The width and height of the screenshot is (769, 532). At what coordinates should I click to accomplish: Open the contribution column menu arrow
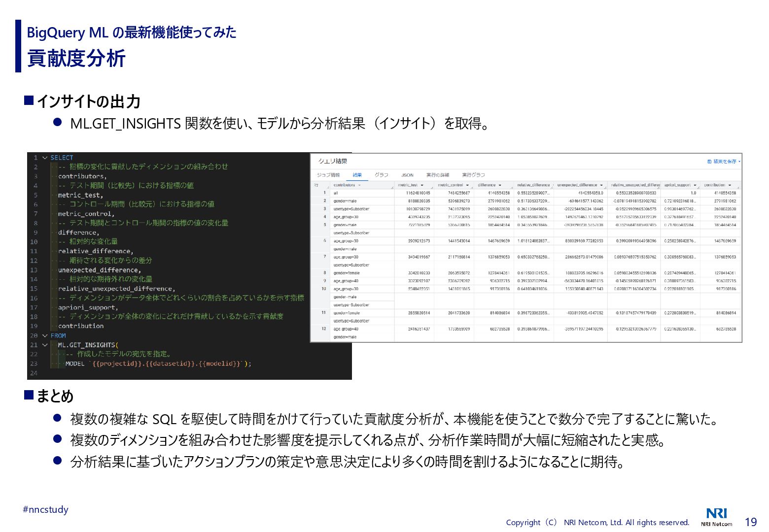[730, 185]
